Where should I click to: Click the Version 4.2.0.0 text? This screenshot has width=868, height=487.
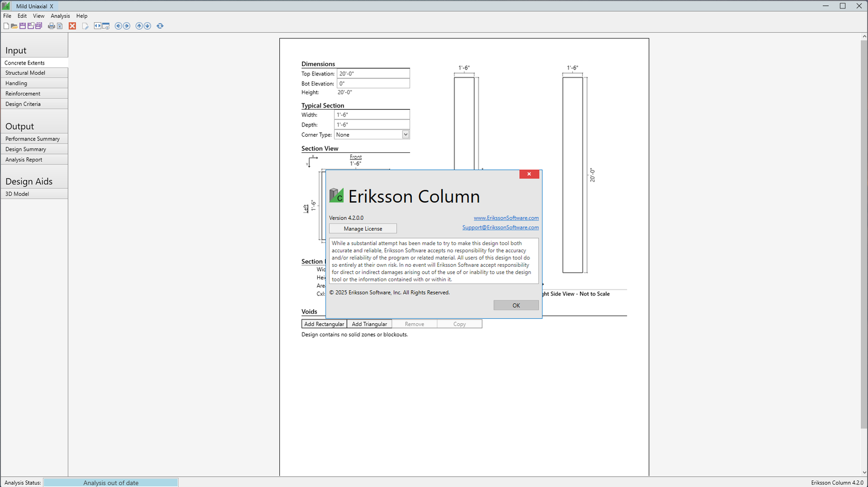click(x=346, y=218)
